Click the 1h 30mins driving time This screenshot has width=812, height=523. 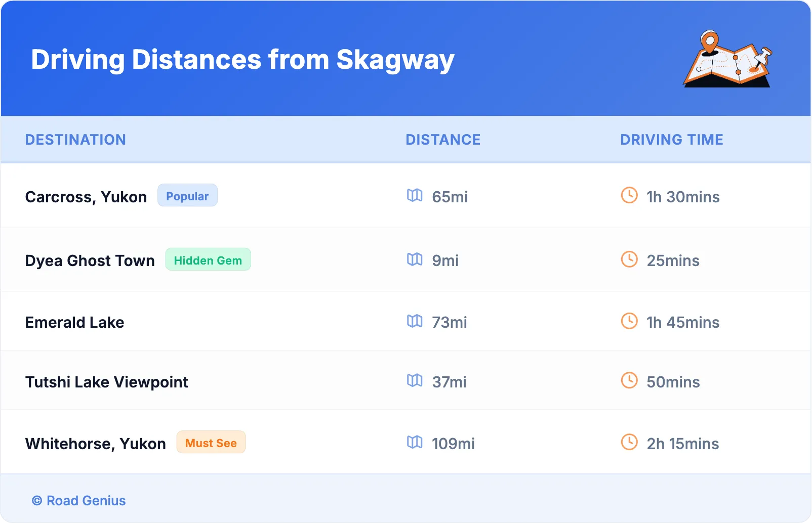[x=683, y=197]
